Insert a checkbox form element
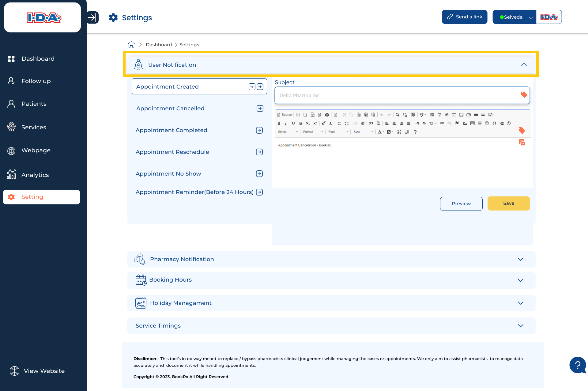The height and width of the screenshot is (391, 588). [439, 115]
